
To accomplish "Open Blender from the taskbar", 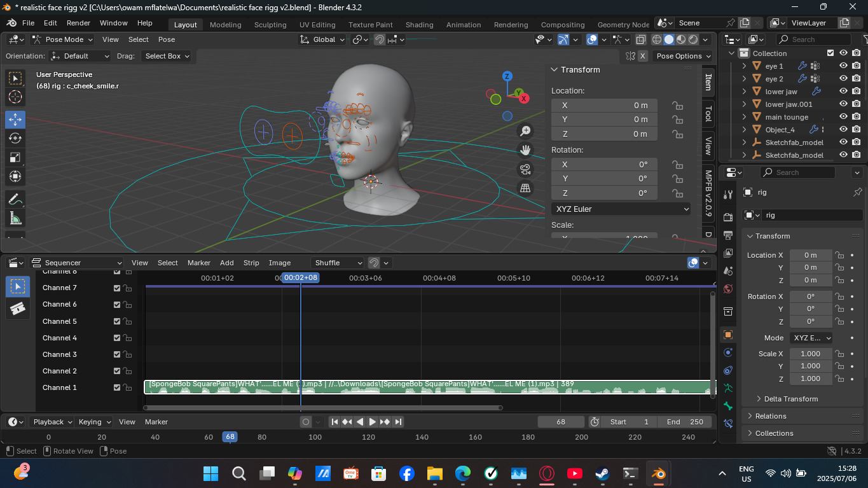I will (658, 473).
